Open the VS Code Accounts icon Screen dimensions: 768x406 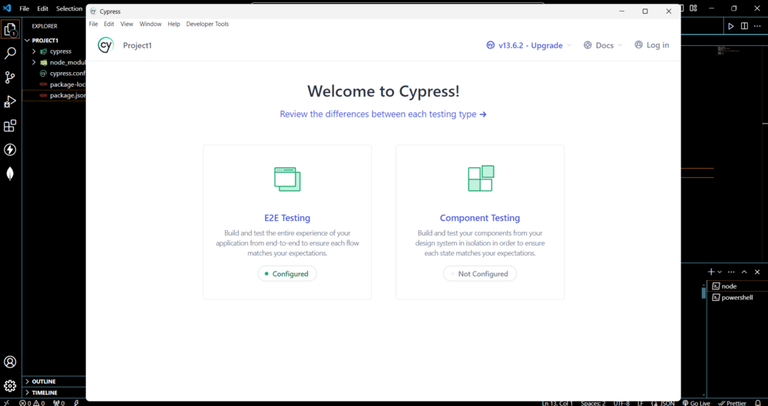click(10, 362)
